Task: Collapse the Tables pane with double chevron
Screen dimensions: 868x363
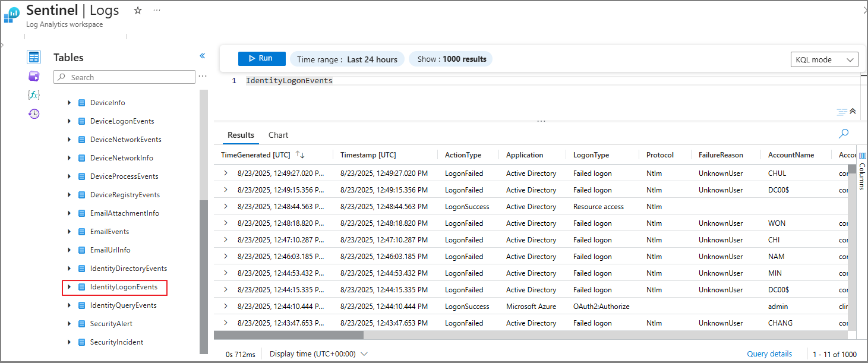Action: [x=202, y=56]
